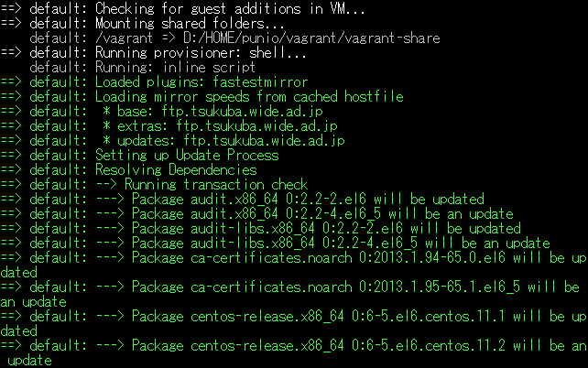Click audit-libs.x86_64 0:2.2-2.el6 package line

coord(261,229)
